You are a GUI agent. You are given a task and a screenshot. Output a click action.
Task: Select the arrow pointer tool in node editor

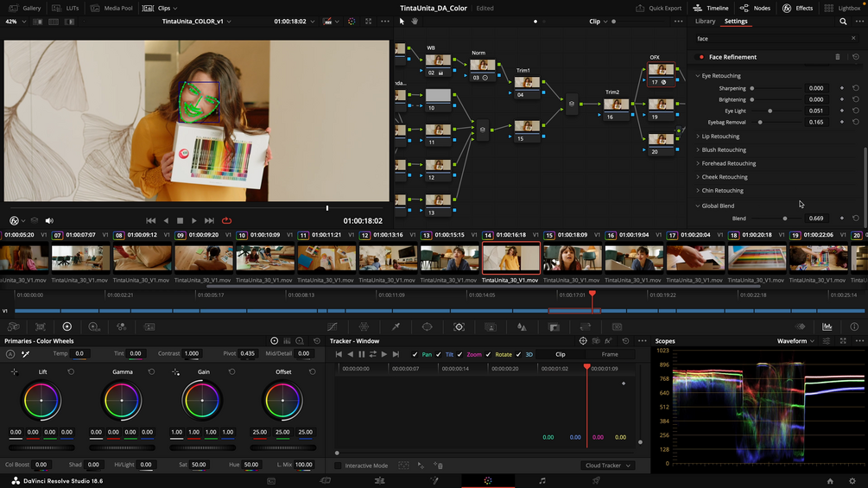pos(402,22)
